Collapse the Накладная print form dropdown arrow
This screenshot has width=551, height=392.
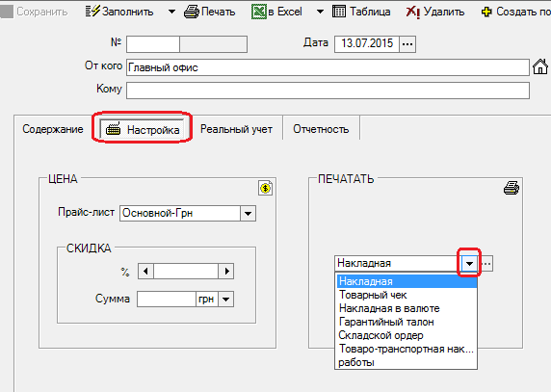click(469, 264)
